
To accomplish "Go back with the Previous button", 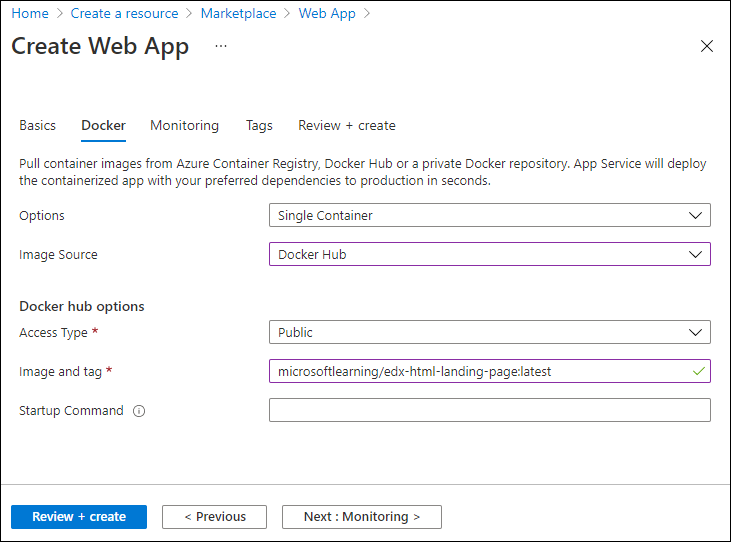I will point(214,517).
